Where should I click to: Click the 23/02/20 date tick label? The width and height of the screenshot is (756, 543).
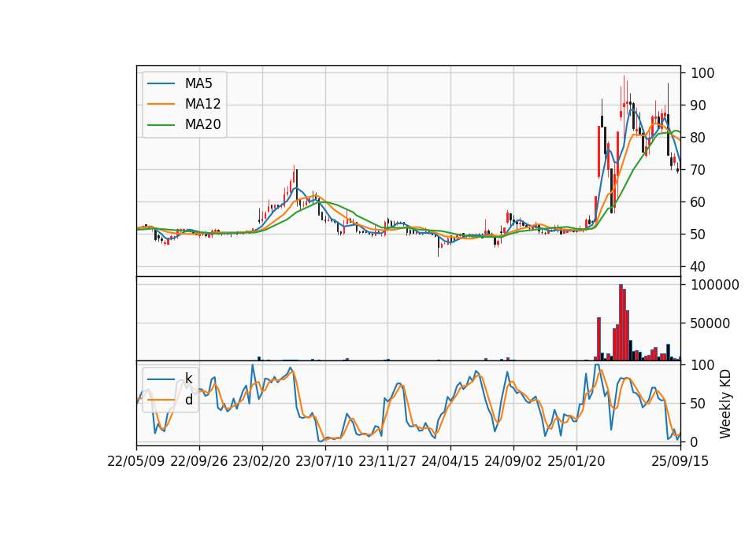[x=261, y=461]
